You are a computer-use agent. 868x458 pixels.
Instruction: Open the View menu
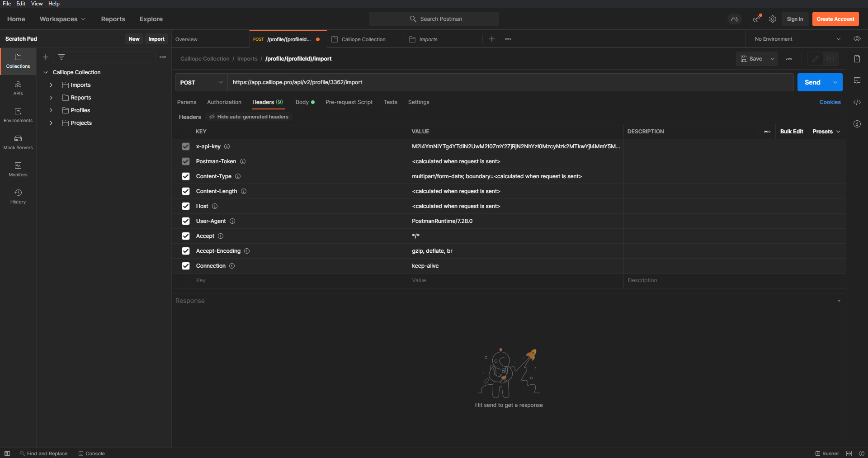pos(37,4)
